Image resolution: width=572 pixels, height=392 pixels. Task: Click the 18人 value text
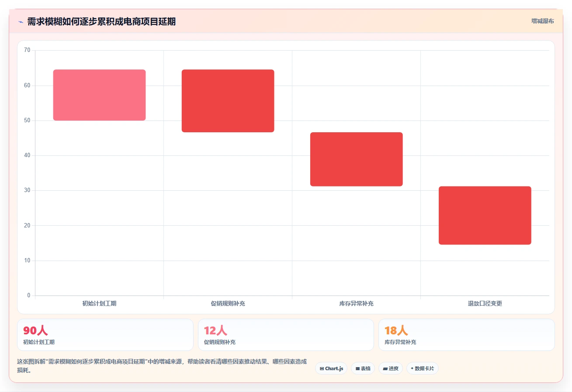396,330
